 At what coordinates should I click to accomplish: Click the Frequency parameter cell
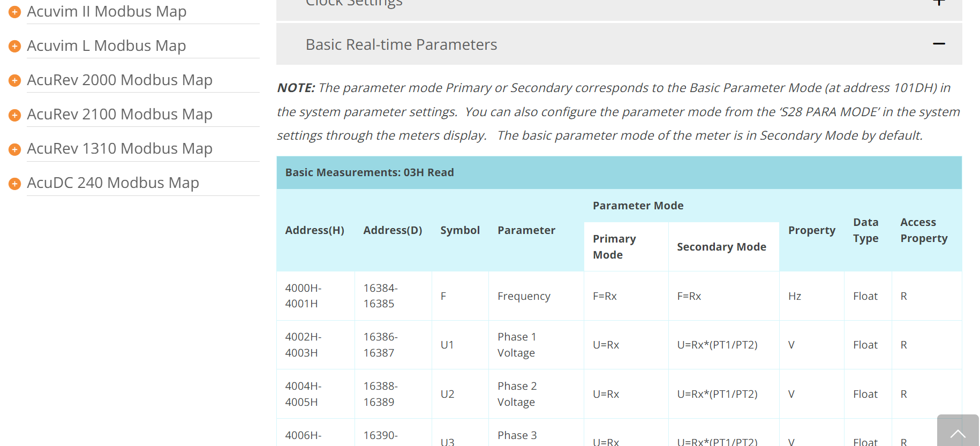524,296
